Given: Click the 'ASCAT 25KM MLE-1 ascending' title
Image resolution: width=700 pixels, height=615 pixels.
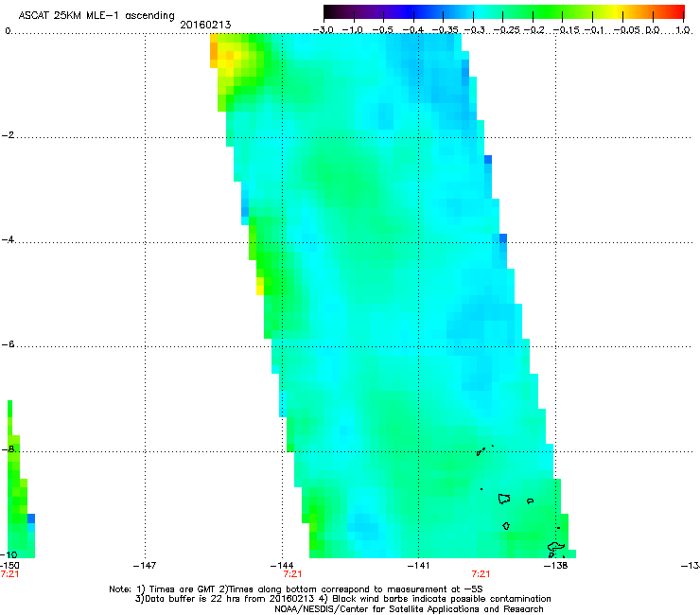Looking at the screenshot, I should point(96,16).
